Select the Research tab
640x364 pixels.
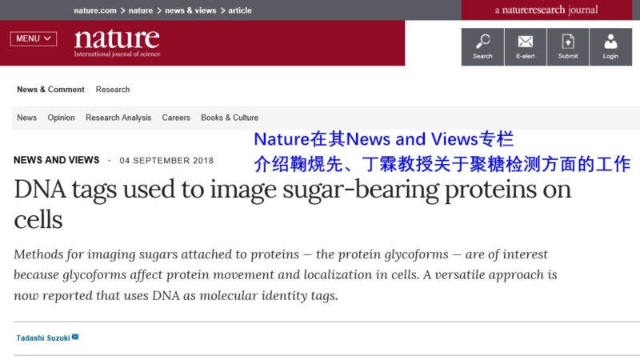point(113,90)
